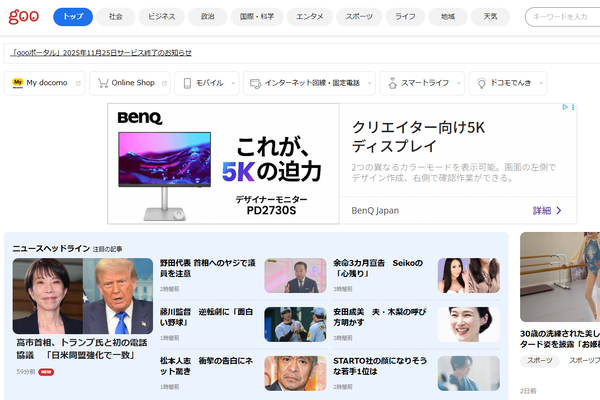The width and height of the screenshot is (600, 400).
Task: Switch to the ビジネス tab
Action: pyautogui.click(x=161, y=17)
